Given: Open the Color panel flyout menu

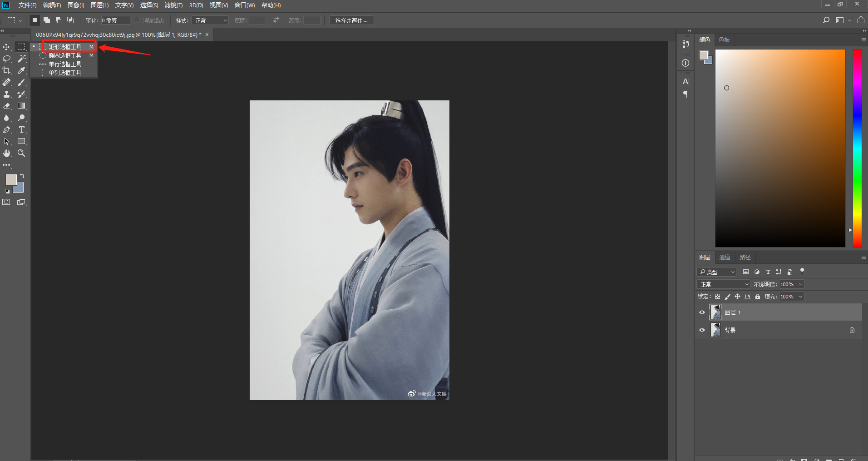Looking at the screenshot, I should tap(863, 40).
